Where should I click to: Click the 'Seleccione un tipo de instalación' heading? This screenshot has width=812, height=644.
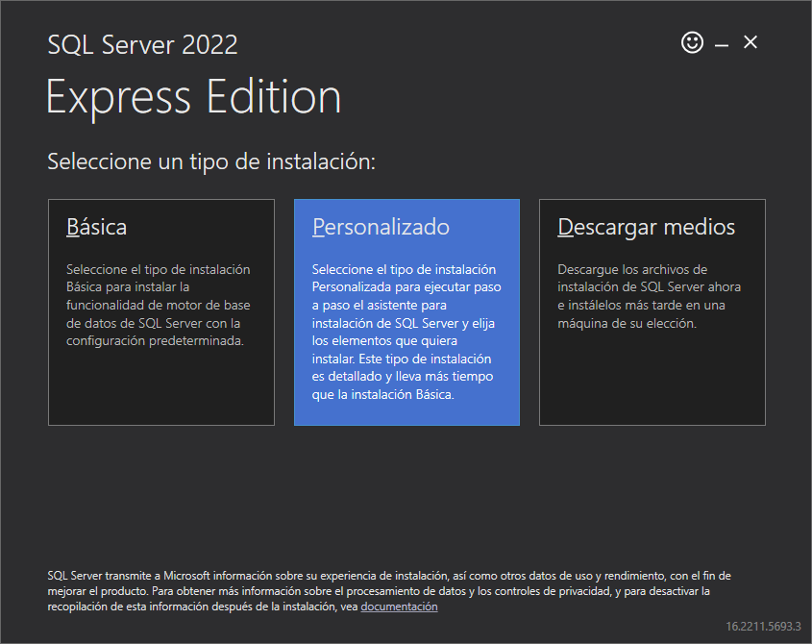(211, 161)
